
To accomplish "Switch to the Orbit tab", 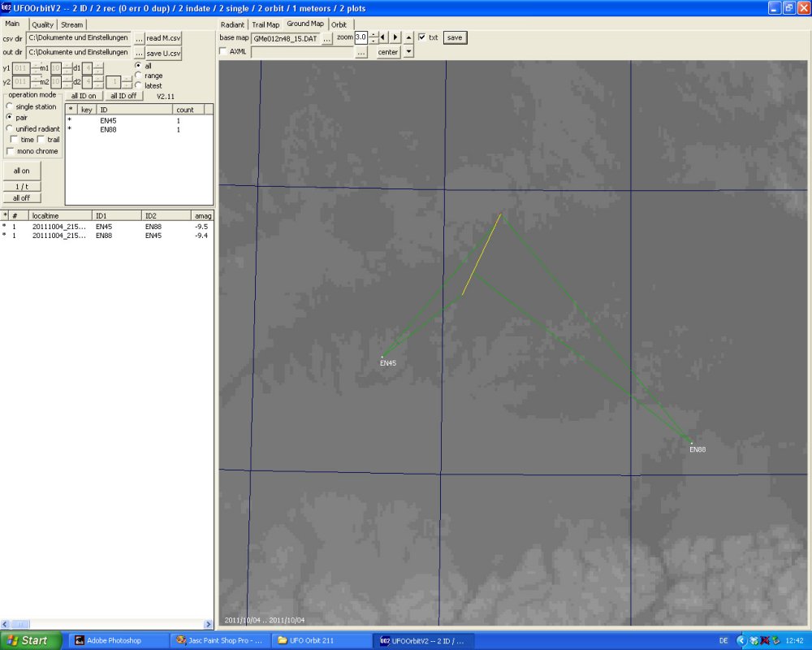I will point(339,24).
